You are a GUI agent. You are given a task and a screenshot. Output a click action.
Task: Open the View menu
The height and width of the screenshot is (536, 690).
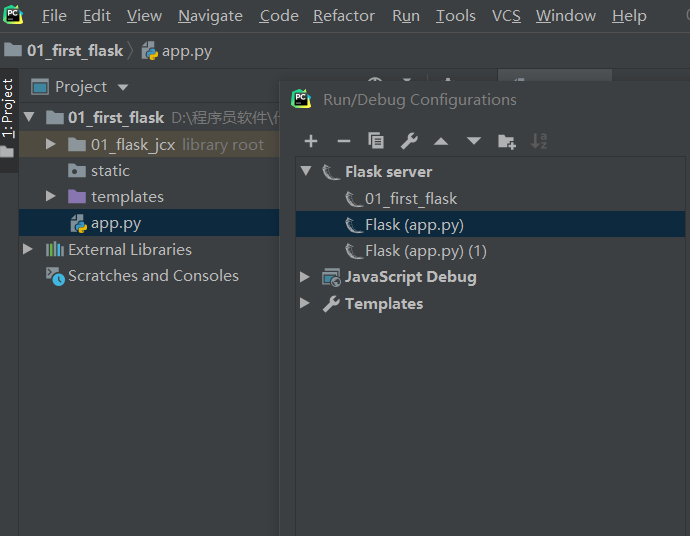(144, 16)
